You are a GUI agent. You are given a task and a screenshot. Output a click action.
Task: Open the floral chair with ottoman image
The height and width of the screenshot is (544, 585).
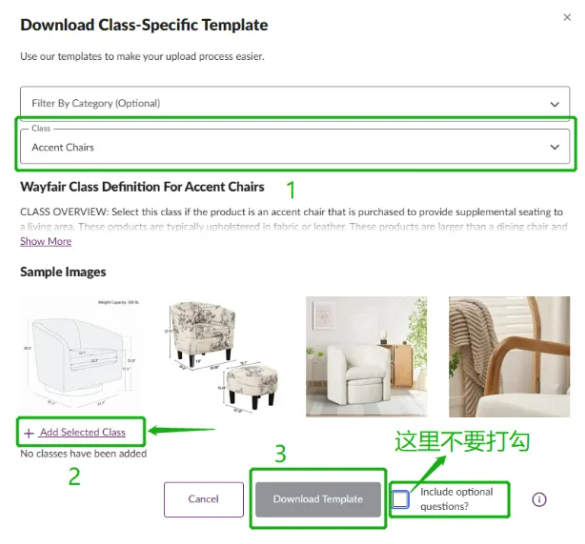224,355
